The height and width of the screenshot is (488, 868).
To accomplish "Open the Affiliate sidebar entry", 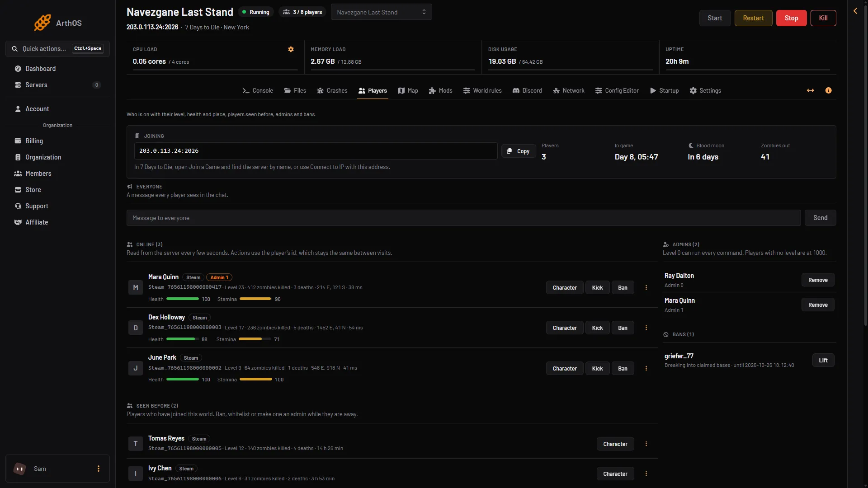I will click(x=57, y=222).
